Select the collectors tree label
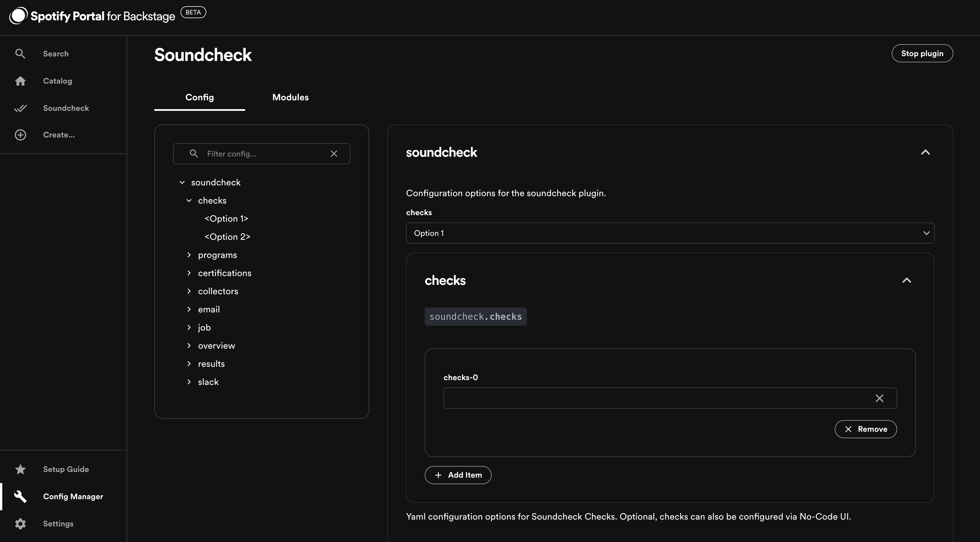The height and width of the screenshot is (542, 980). click(x=218, y=291)
